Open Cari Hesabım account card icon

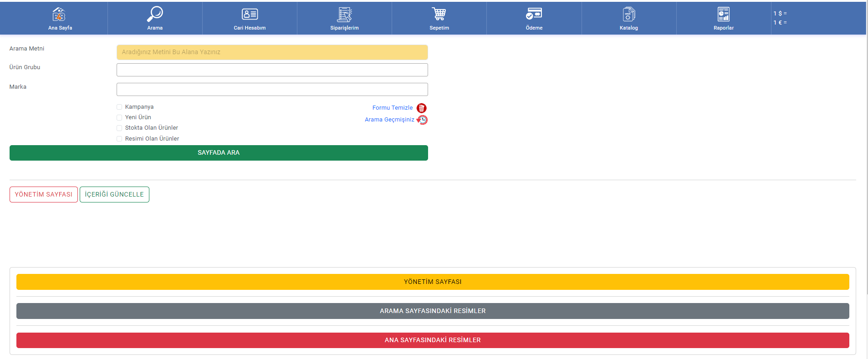point(250,15)
